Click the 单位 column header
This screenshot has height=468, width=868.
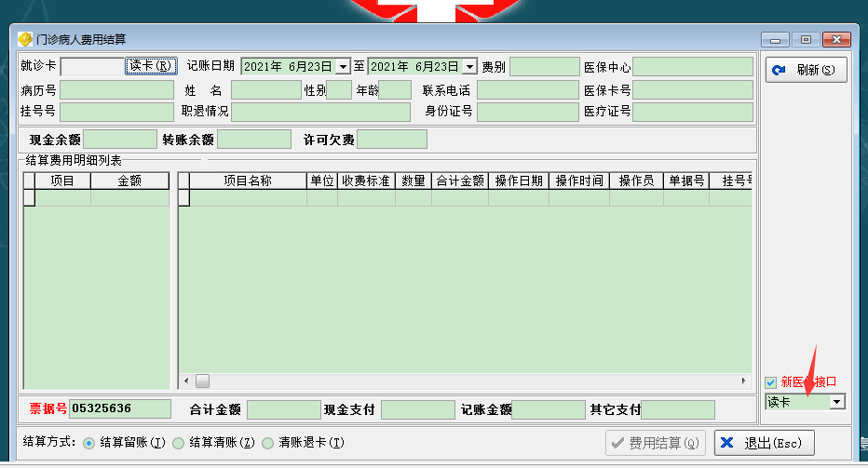pos(322,181)
